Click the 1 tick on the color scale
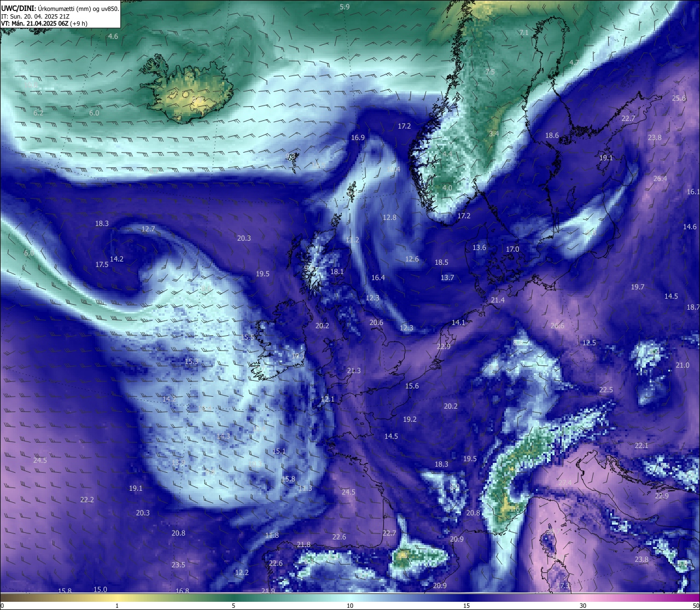This screenshot has height=610, width=700. click(x=117, y=606)
